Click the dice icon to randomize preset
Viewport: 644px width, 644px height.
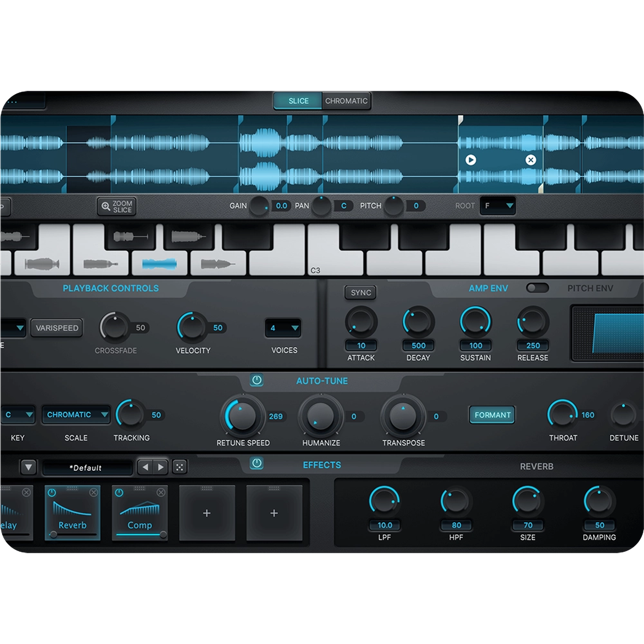(179, 467)
